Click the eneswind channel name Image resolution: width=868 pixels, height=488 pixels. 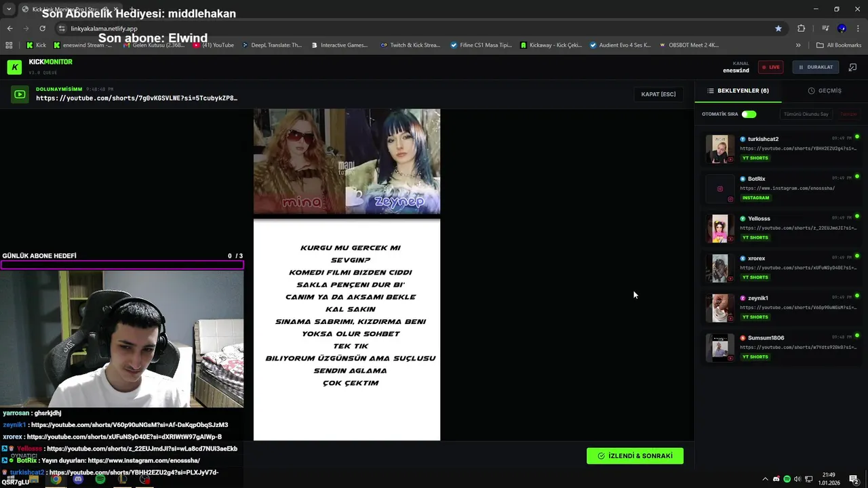[736, 70]
